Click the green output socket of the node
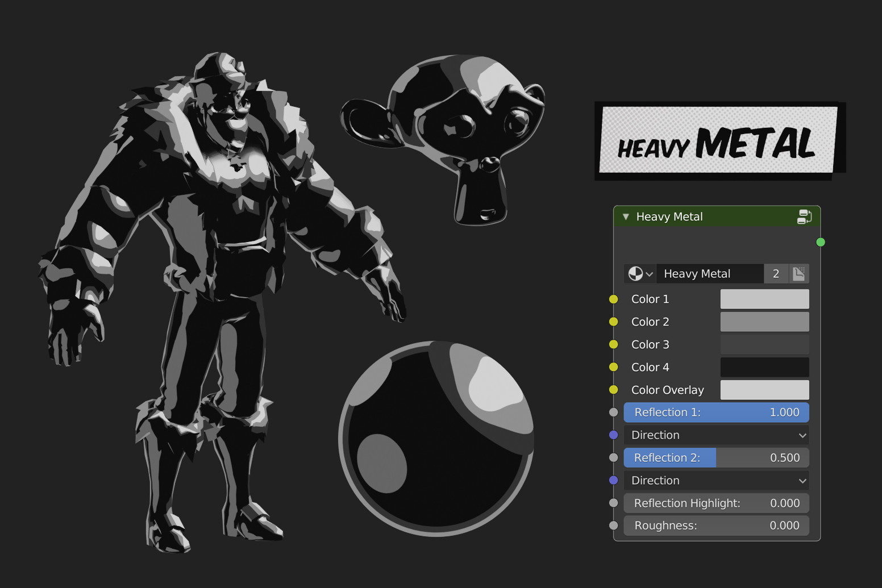This screenshot has width=882, height=588. click(x=821, y=242)
